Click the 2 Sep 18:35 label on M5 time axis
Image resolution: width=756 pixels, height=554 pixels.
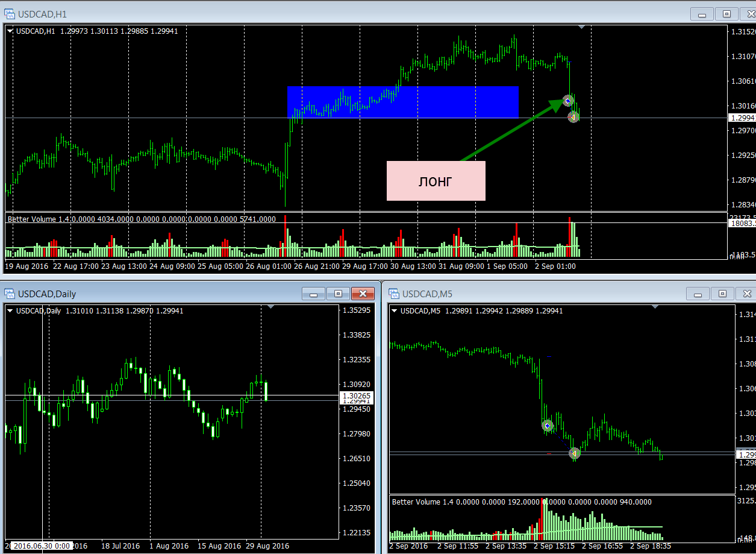click(x=651, y=546)
